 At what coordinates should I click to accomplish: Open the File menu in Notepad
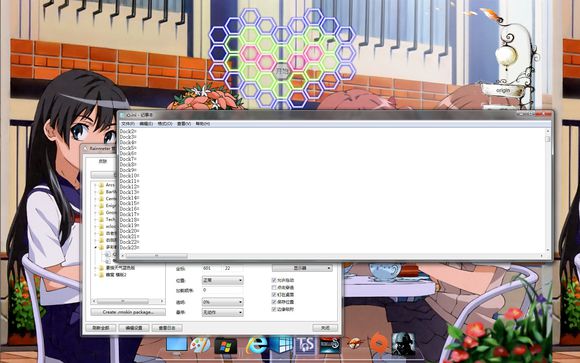tap(128, 124)
